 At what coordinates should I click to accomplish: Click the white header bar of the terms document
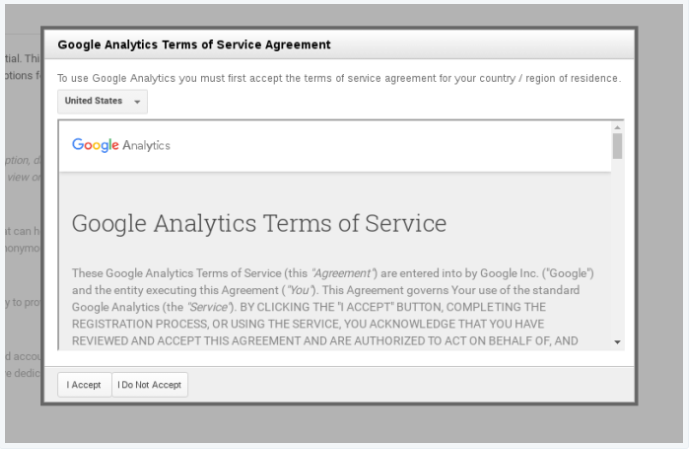coord(400,146)
